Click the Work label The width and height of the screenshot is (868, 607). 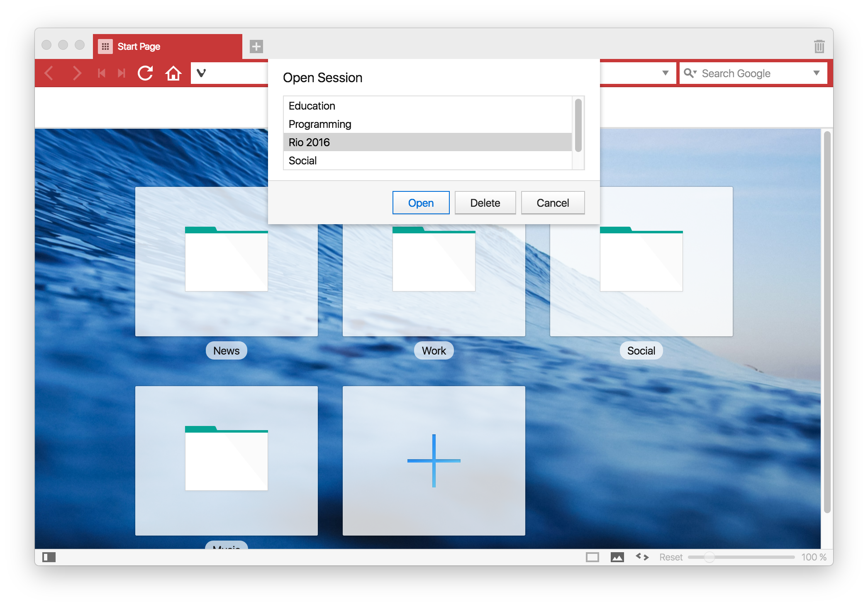click(434, 351)
